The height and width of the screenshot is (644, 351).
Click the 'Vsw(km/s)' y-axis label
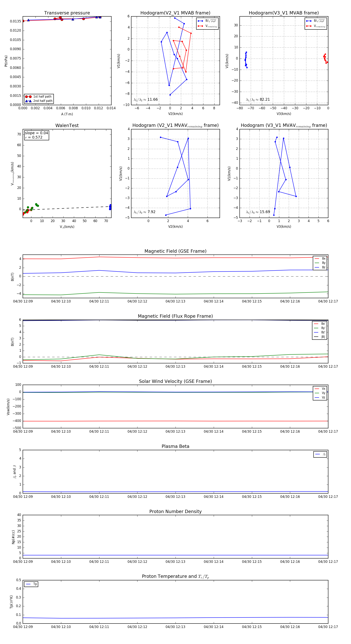coord(8,407)
